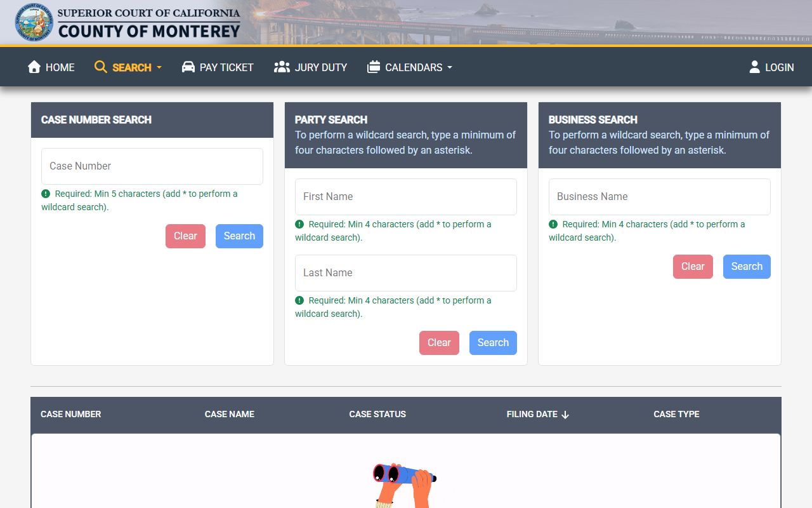Screen dimensions: 812x508
Task: Sort by CASE TYPE column header
Action: point(676,414)
